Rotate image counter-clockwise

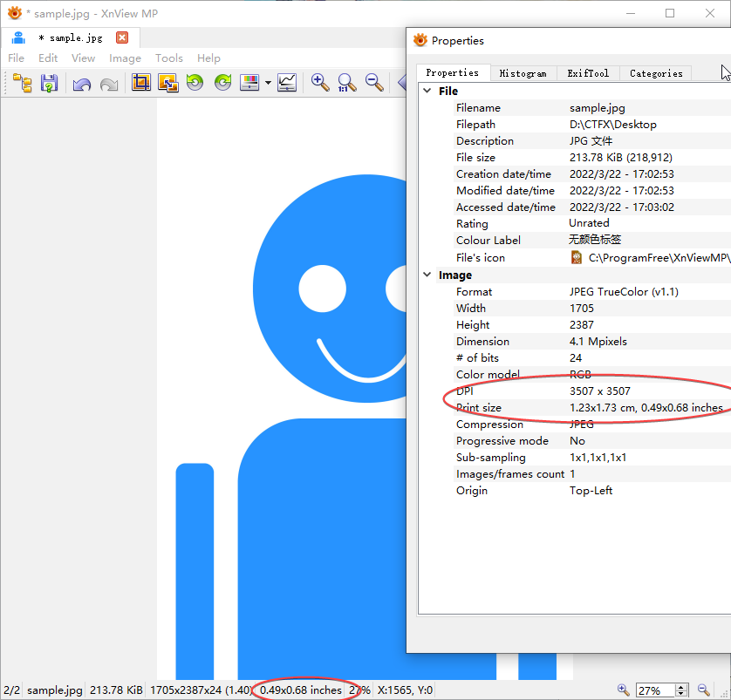click(195, 83)
